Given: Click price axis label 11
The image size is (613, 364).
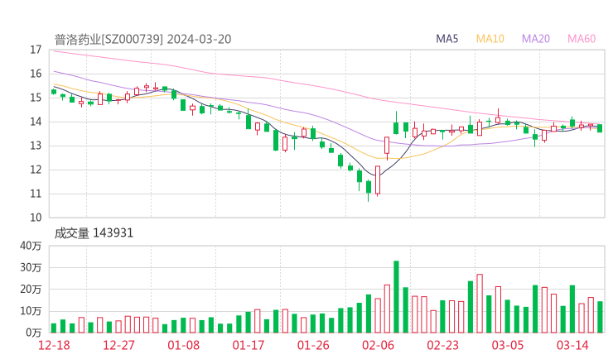Looking at the screenshot, I should pyautogui.click(x=36, y=194).
